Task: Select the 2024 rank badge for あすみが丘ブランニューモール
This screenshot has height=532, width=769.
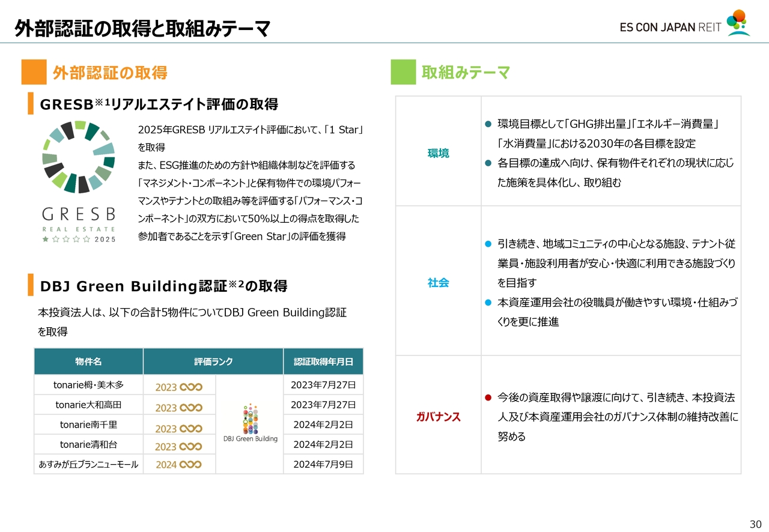Action: click(x=178, y=465)
